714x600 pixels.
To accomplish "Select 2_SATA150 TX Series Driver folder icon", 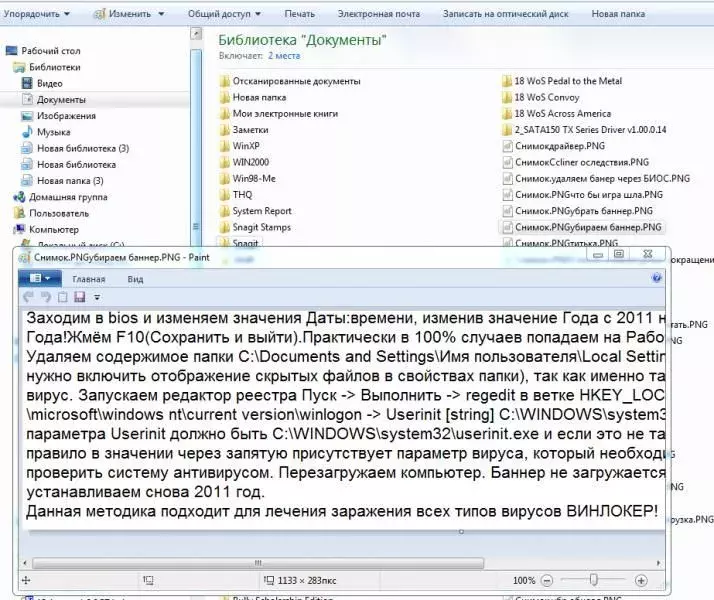I will 507,130.
